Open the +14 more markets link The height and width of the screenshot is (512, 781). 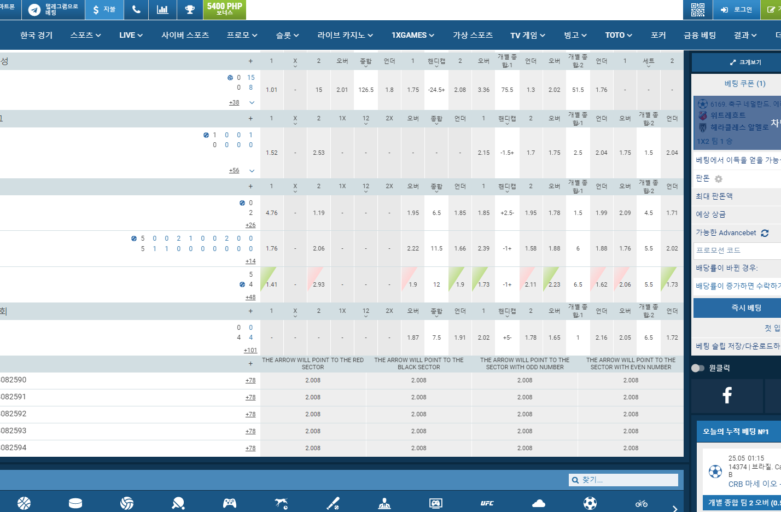pos(250,261)
